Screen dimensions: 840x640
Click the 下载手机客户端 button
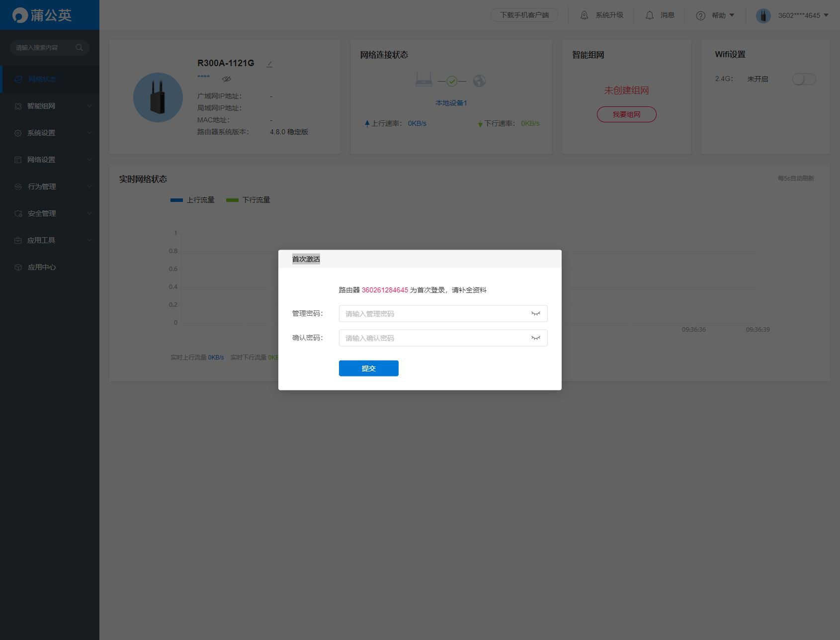(524, 15)
